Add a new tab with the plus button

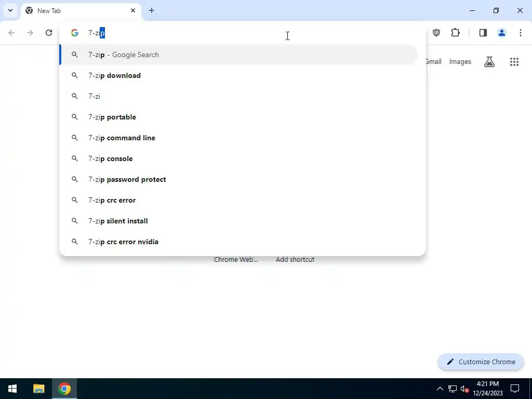(x=152, y=10)
